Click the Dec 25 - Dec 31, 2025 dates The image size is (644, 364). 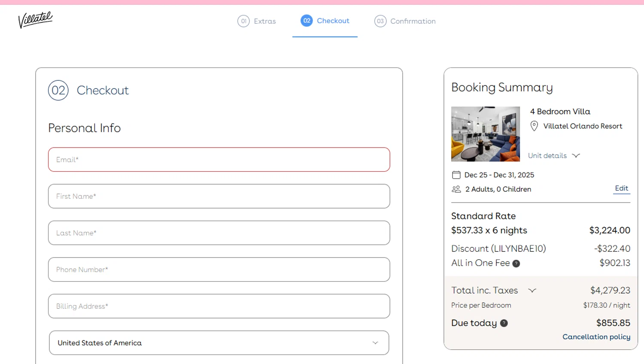499,175
